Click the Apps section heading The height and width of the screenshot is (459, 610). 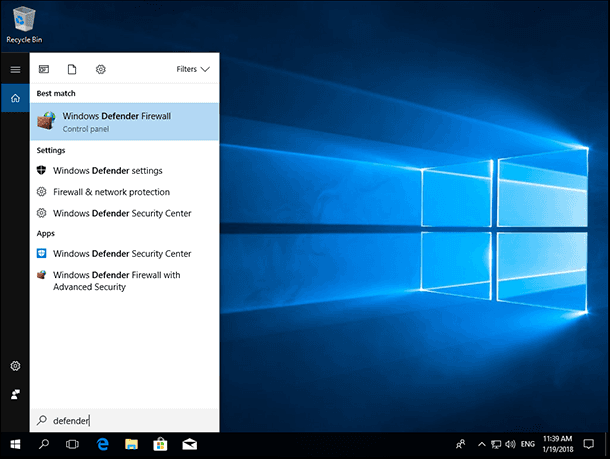click(x=46, y=233)
